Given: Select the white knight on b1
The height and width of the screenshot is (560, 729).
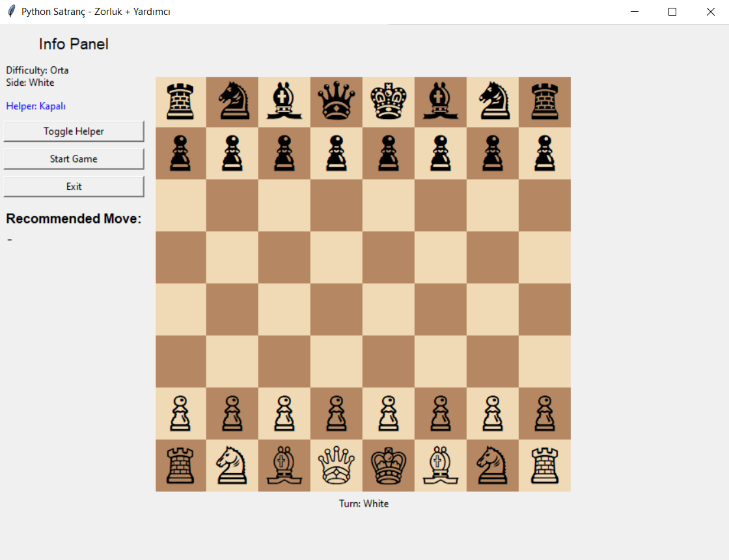Looking at the screenshot, I should (x=232, y=466).
